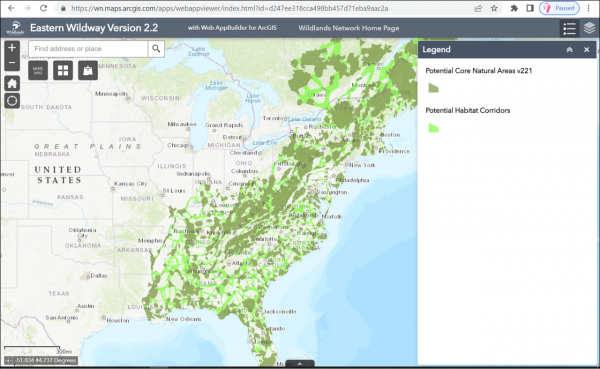
Task: Open the Wildlands Network Home Page link
Action: [349, 28]
